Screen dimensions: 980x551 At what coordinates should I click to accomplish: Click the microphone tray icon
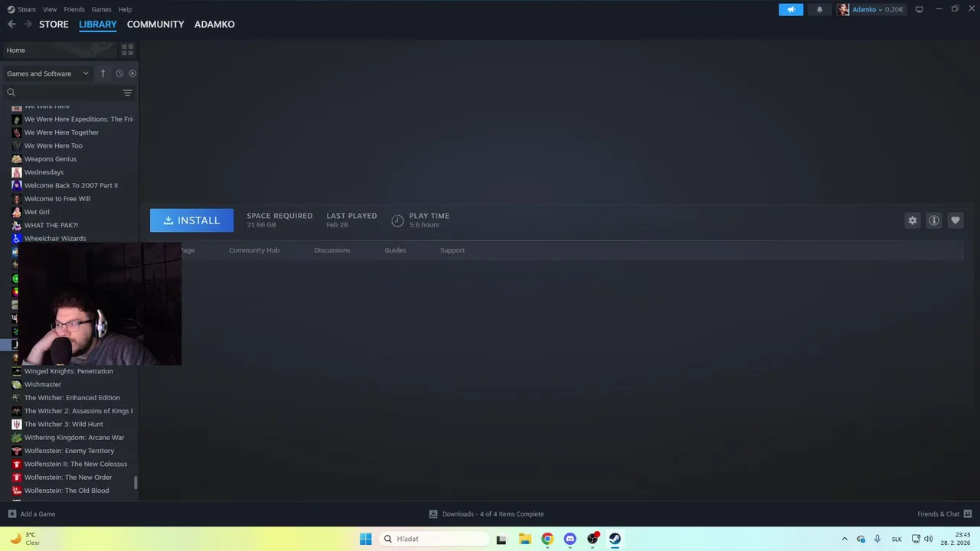[x=877, y=539]
